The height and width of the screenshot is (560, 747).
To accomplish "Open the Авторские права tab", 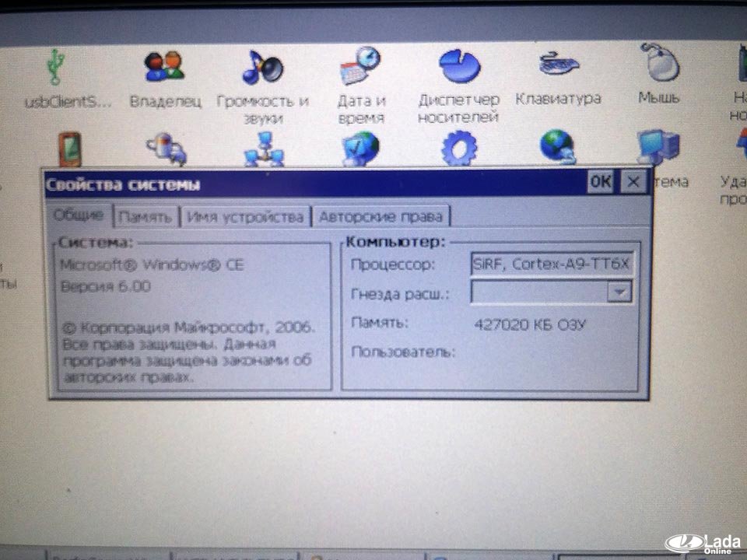I will tap(381, 217).
